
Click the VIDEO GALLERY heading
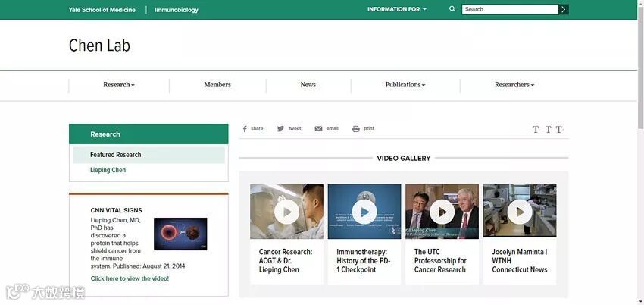404,159
